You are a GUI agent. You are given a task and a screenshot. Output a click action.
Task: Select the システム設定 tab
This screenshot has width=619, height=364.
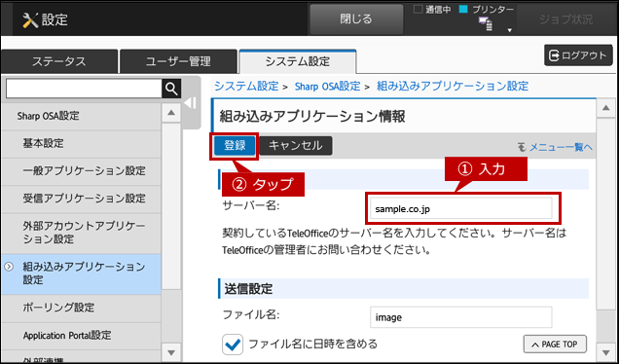click(x=298, y=61)
